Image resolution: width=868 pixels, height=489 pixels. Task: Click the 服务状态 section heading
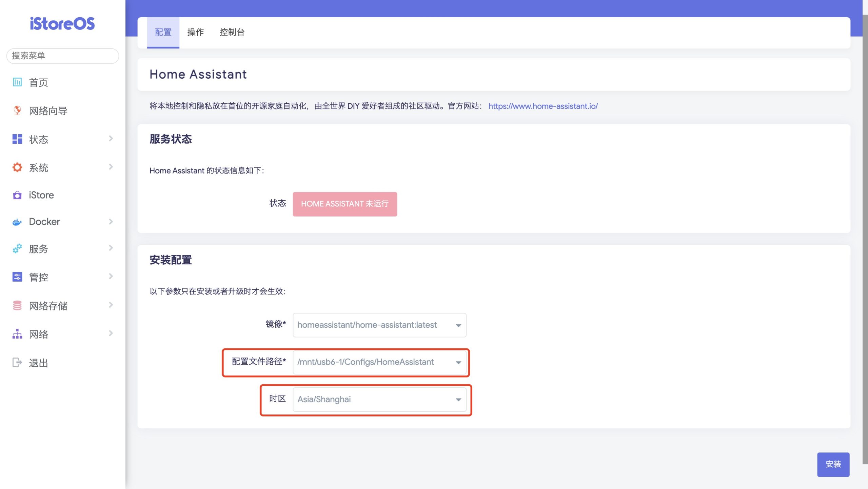[171, 139]
